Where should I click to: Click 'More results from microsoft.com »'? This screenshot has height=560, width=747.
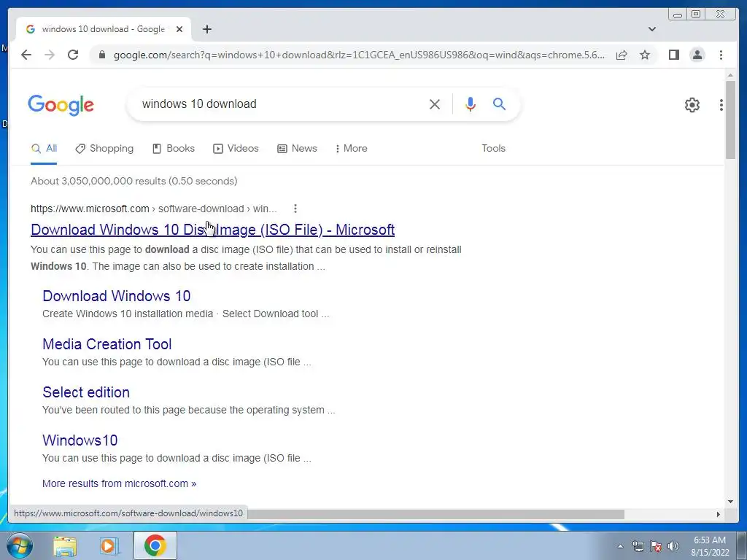[x=119, y=483]
